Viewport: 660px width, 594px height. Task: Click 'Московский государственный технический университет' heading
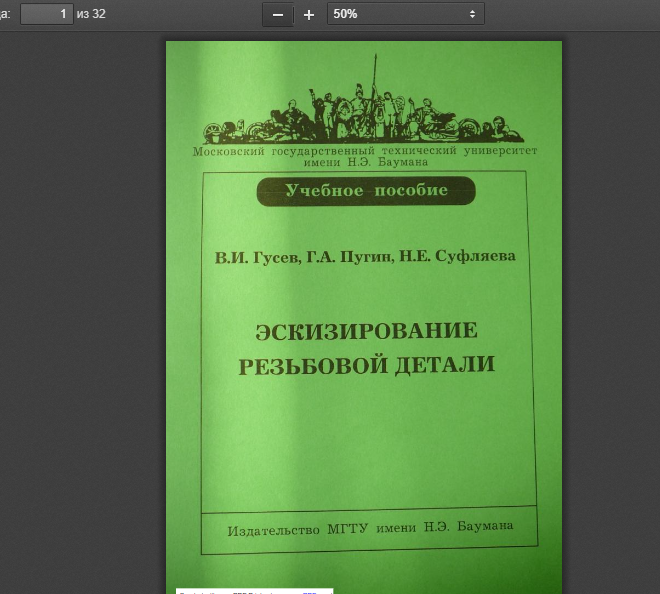click(365, 151)
